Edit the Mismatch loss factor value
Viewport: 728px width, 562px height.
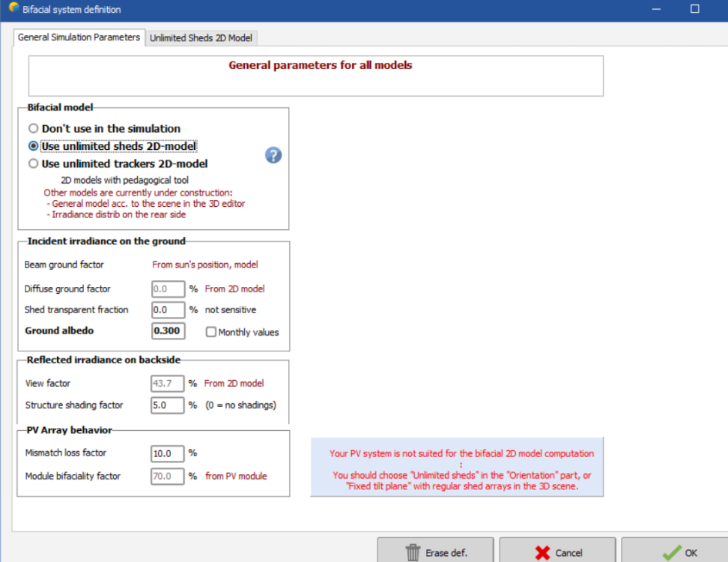[x=168, y=453]
